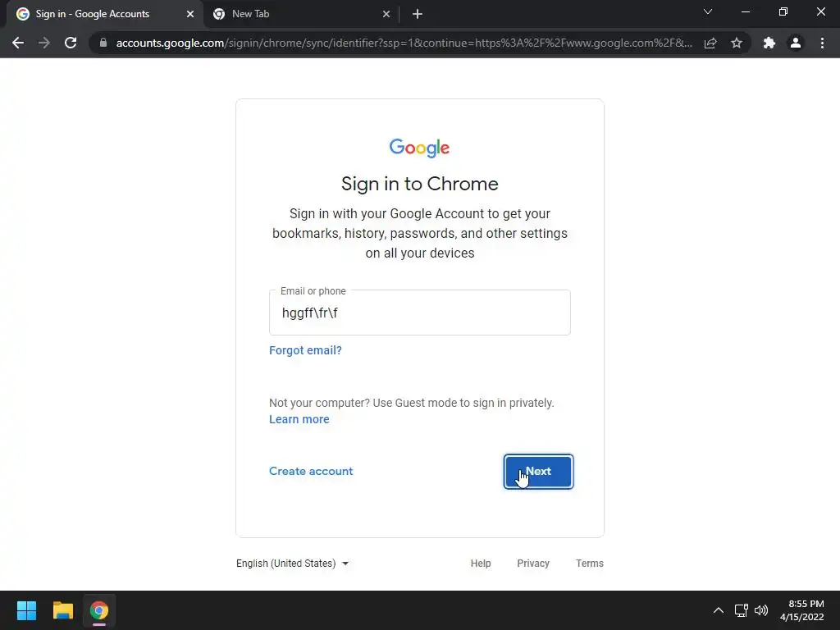Open the Learn more link
840x630 pixels.
click(x=299, y=419)
